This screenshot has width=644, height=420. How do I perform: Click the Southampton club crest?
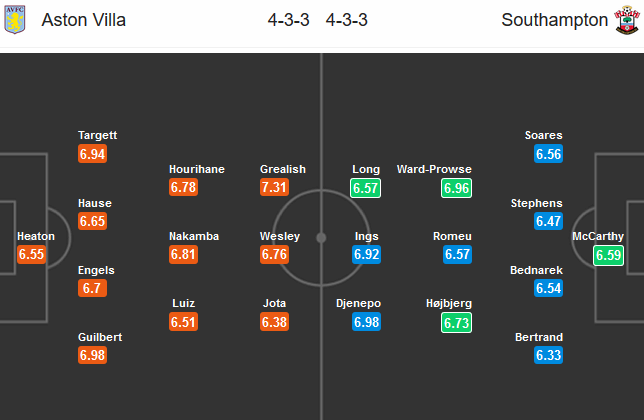625,19
